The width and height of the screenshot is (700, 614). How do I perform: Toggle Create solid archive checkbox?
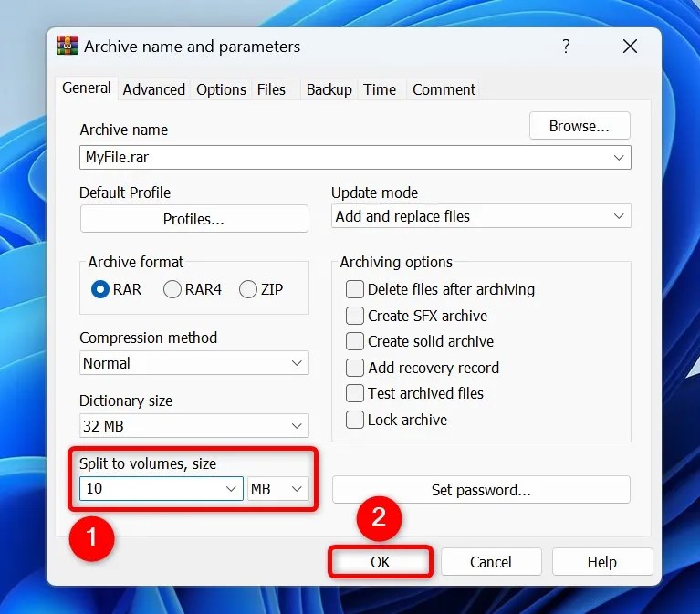tap(355, 341)
